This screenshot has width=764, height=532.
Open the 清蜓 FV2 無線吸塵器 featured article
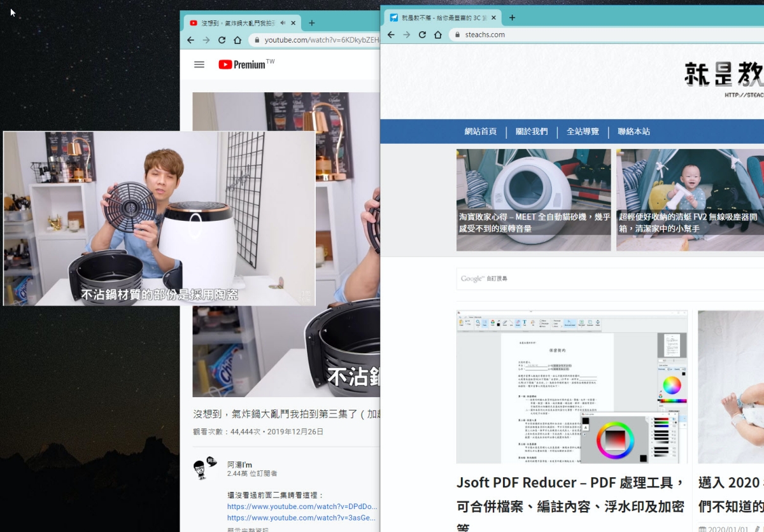tap(690, 200)
